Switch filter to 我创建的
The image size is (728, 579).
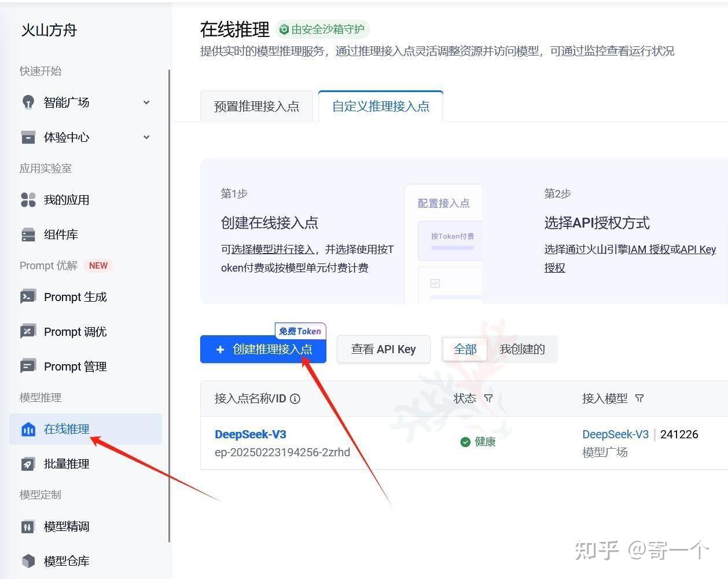pos(522,349)
